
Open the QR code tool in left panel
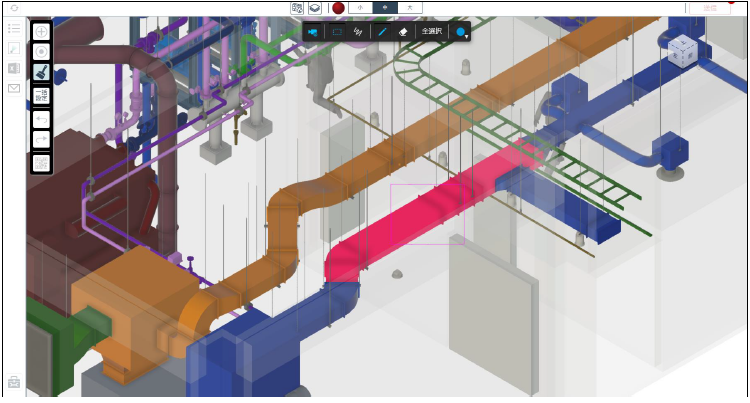[41, 162]
